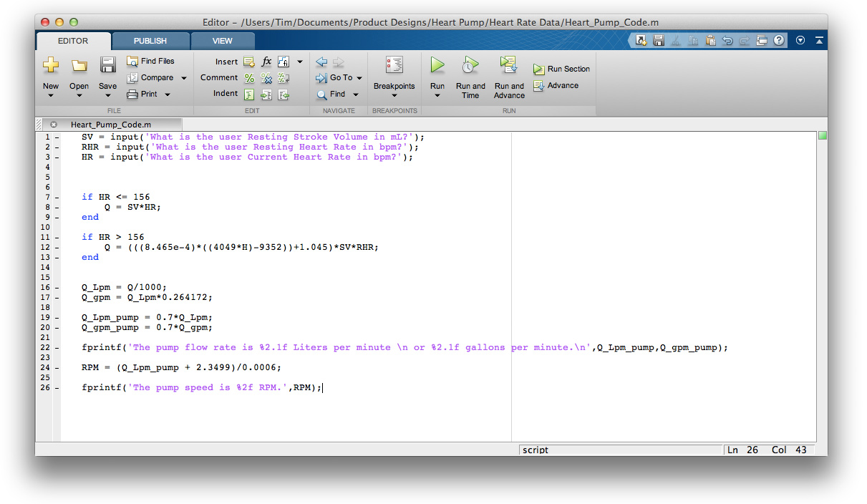
Task: Click the 'Ln 26' status bar entry
Action: coord(742,450)
